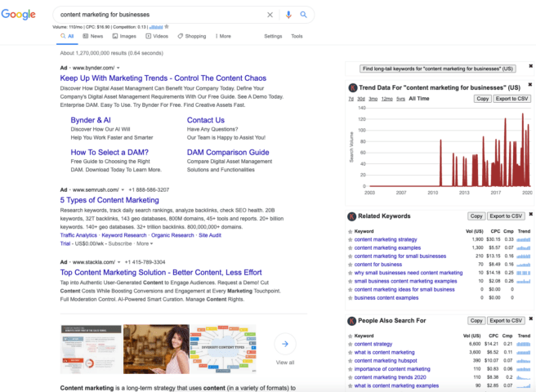Open the semrush.com ad dropdown arrow

(x=123, y=190)
